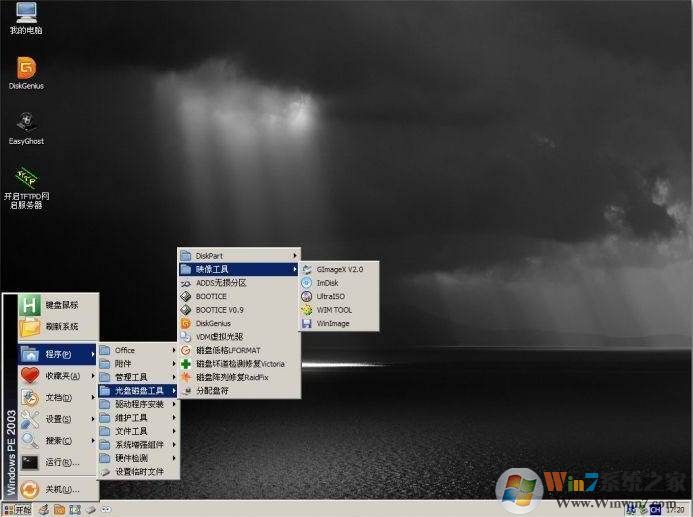Expand the 驱动程序安装 submenu arrow
The image size is (693, 517).
[174, 404]
